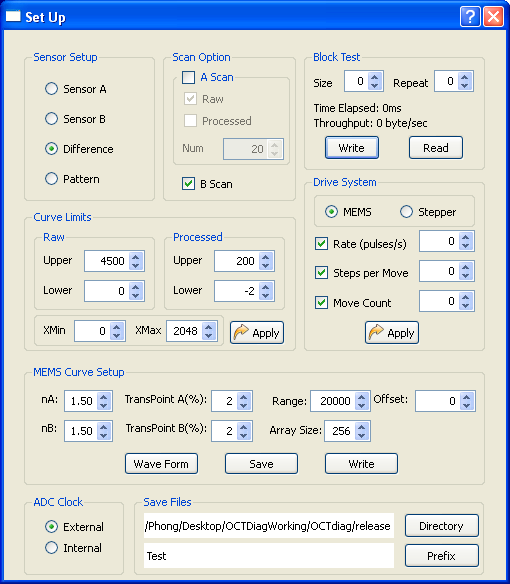Click the Wave Form button
Image resolution: width=510 pixels, height=584 pixels.
[x=161, y=464]
